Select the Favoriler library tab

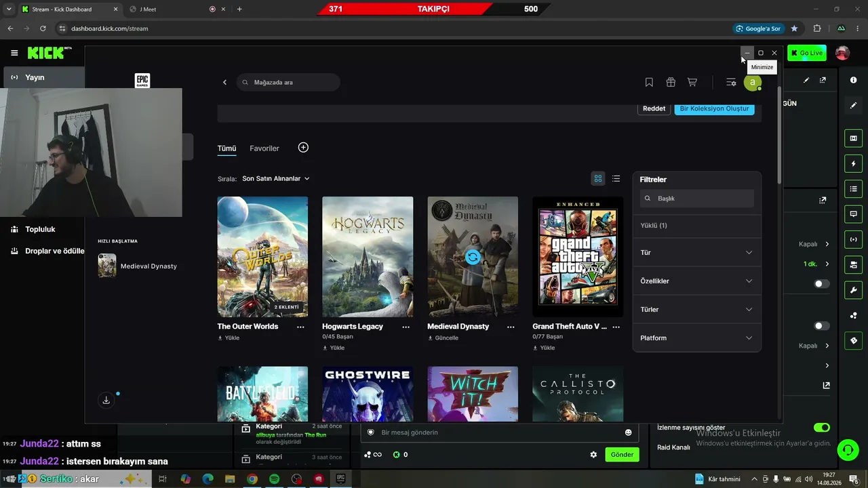coord(264,148)
